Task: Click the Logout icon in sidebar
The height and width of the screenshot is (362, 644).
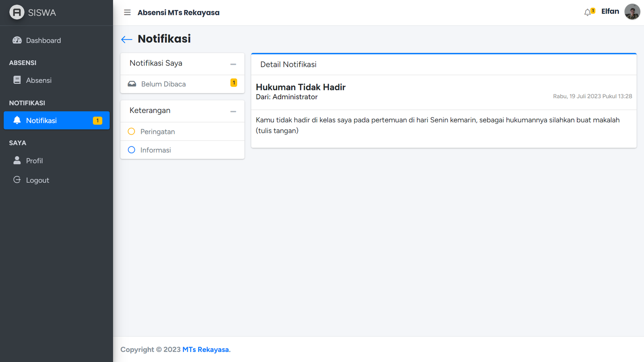Action: coord(17,180)
